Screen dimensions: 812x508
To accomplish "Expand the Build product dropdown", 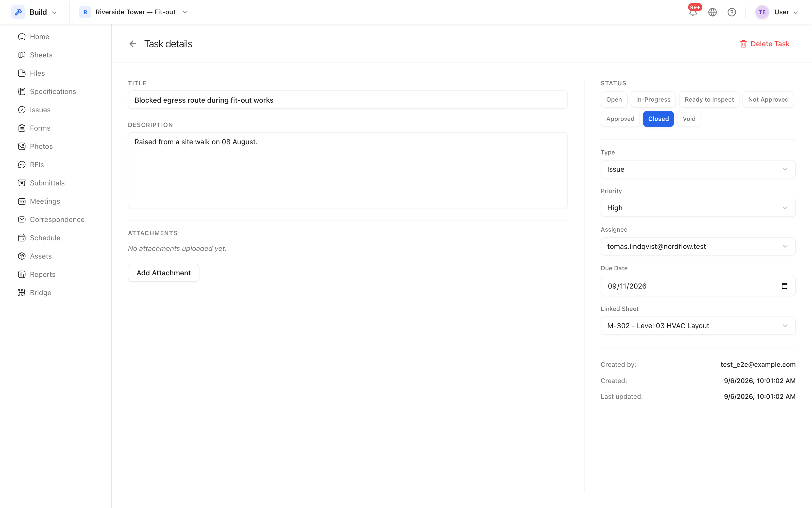I will click(54, 12).
